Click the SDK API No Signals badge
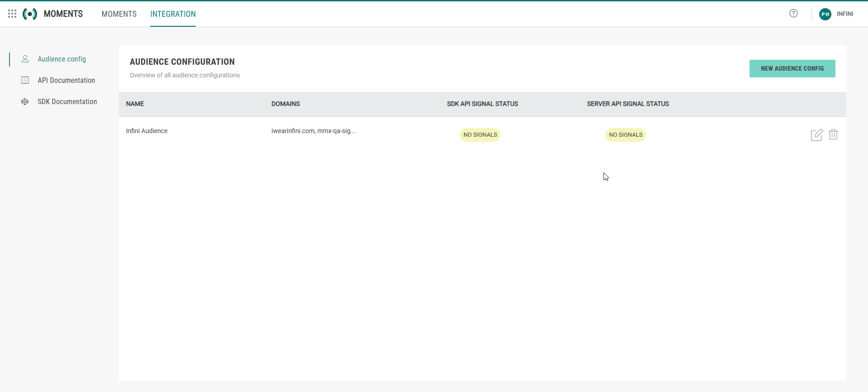 [x=480, y=135]
